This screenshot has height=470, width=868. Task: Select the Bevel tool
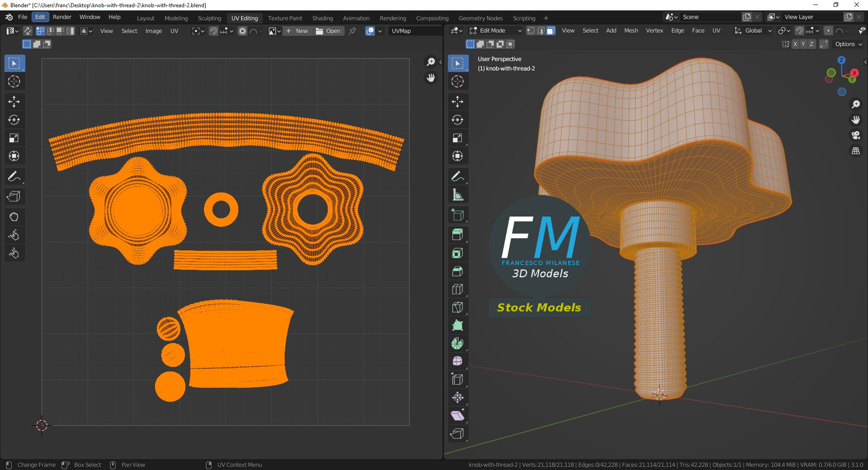click(458, 271)
